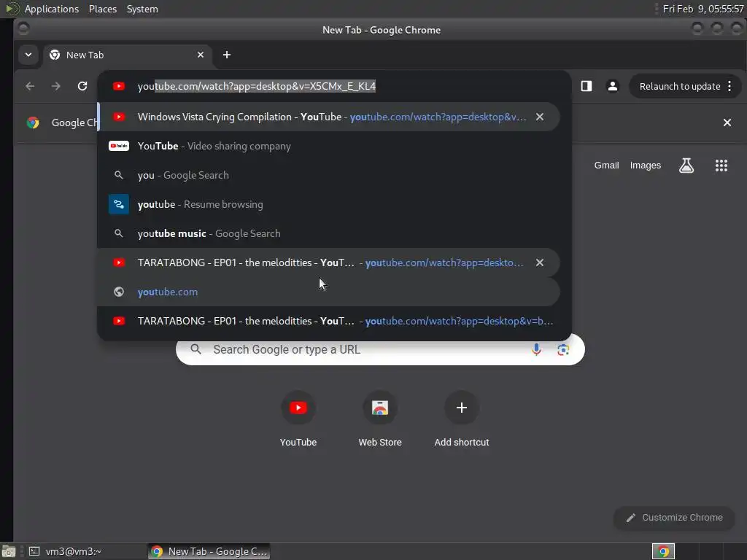Open the profile avatar menu
Screen dimensions: 747x560
pyautogui.click(x=613, y=86)
